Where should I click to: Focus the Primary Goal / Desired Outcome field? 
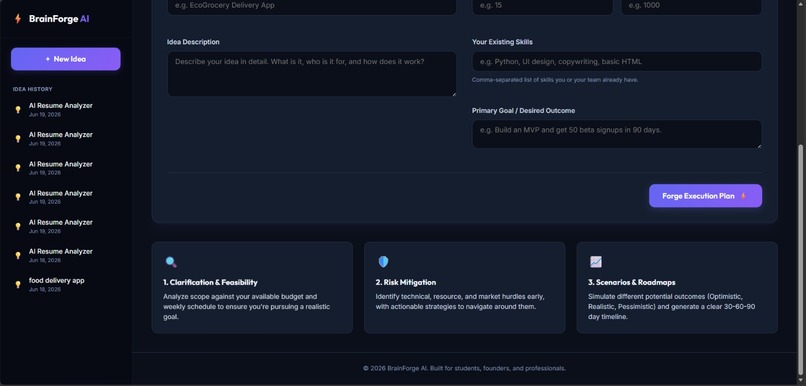617,135
